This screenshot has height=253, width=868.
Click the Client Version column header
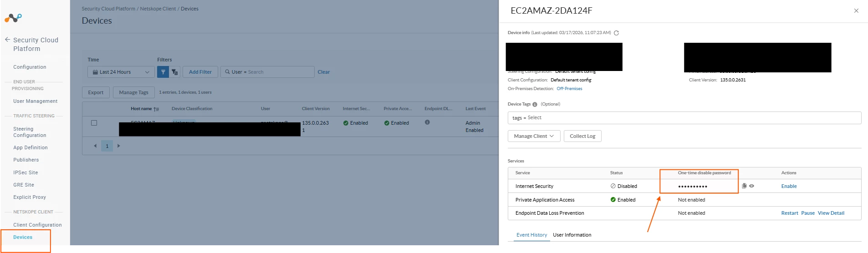(316, 109)
